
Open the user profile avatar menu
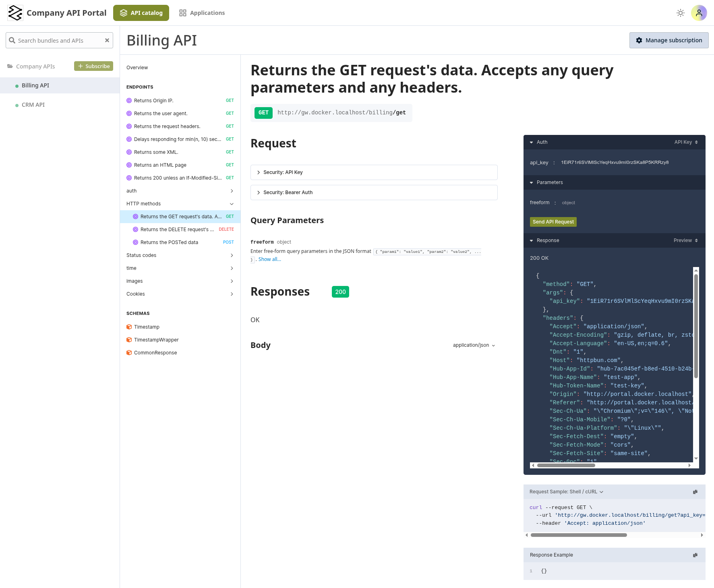(699, 13)
